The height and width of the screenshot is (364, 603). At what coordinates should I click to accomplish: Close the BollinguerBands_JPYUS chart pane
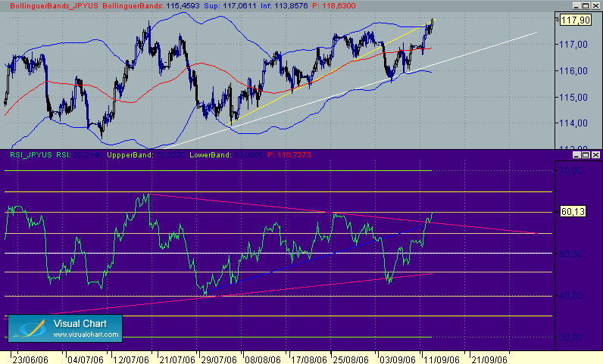pos(595,6)
